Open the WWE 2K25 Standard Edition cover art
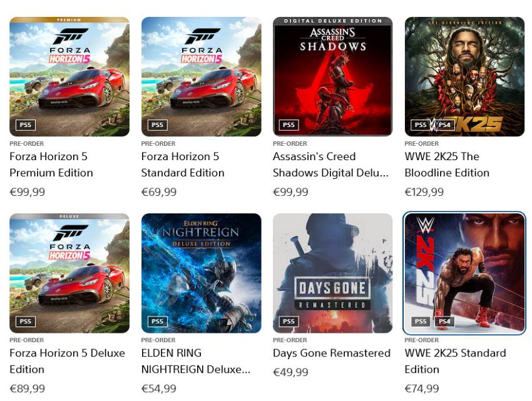Image resolution: width=532 pixels, height=401 pixels. [464, 273]
